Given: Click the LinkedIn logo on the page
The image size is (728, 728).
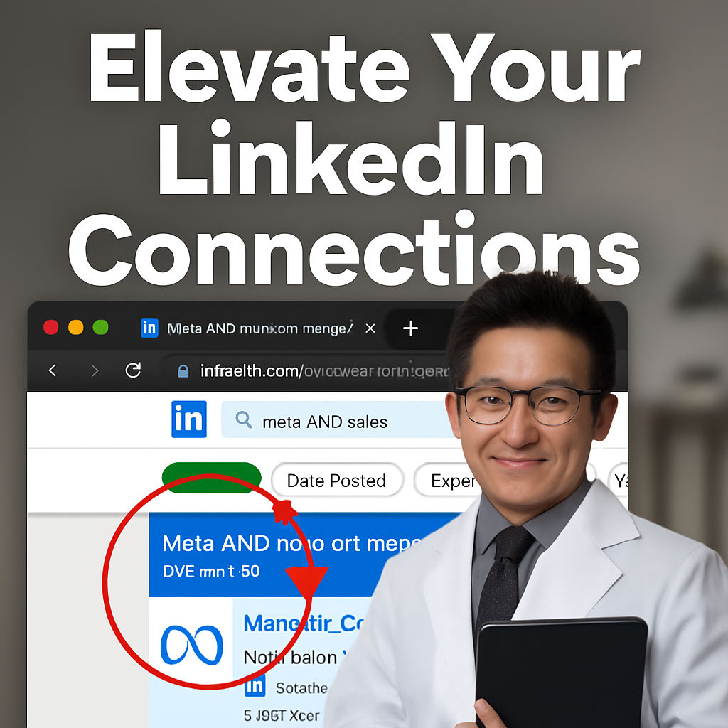Looking at the screenshot, I should pos(189,419).
